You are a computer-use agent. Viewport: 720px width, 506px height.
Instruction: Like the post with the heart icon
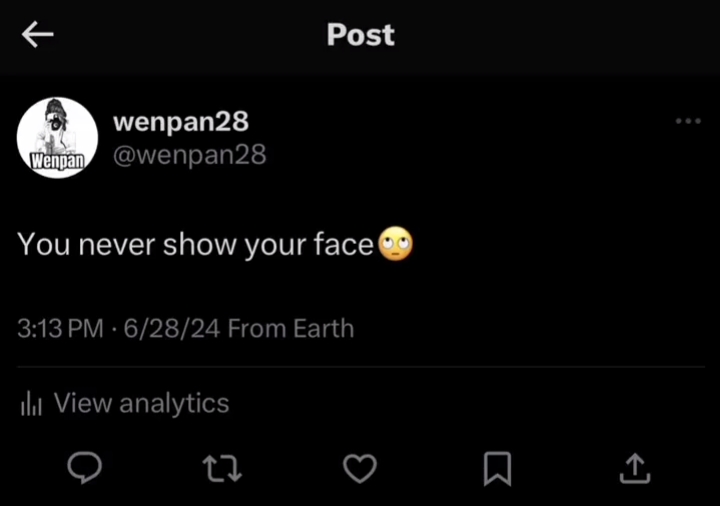tap(360, 467)
